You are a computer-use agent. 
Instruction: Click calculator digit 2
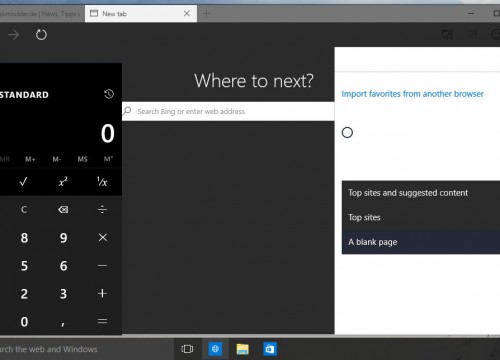pos(24,294)
